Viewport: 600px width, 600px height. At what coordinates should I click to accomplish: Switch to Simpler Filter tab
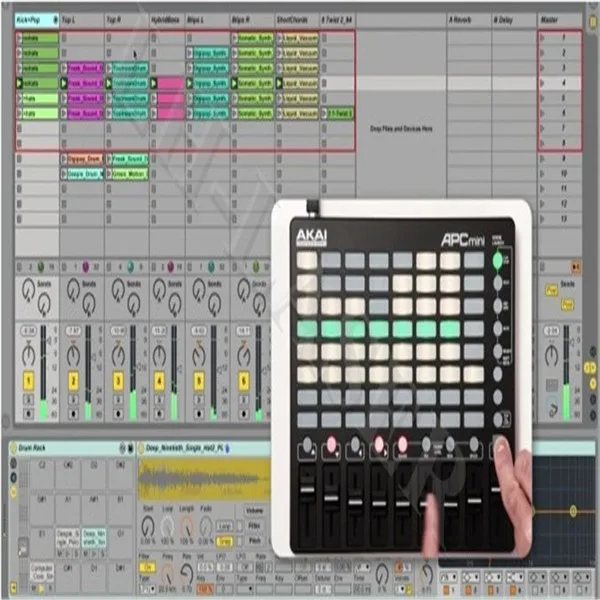(x=254, y=526)
